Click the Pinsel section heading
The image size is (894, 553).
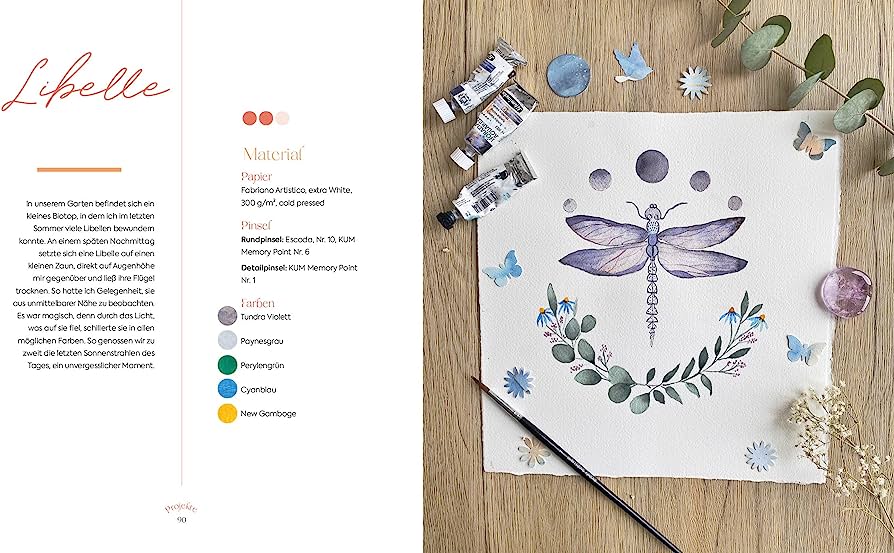[256, 225]
